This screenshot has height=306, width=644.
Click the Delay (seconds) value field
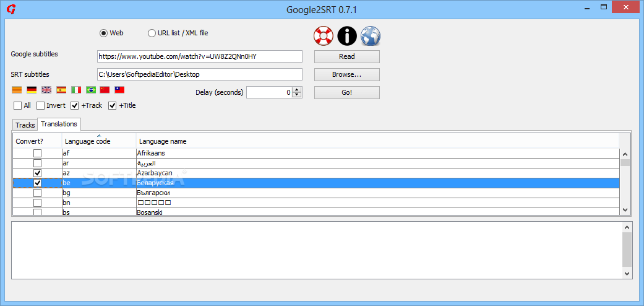(270, 92)
